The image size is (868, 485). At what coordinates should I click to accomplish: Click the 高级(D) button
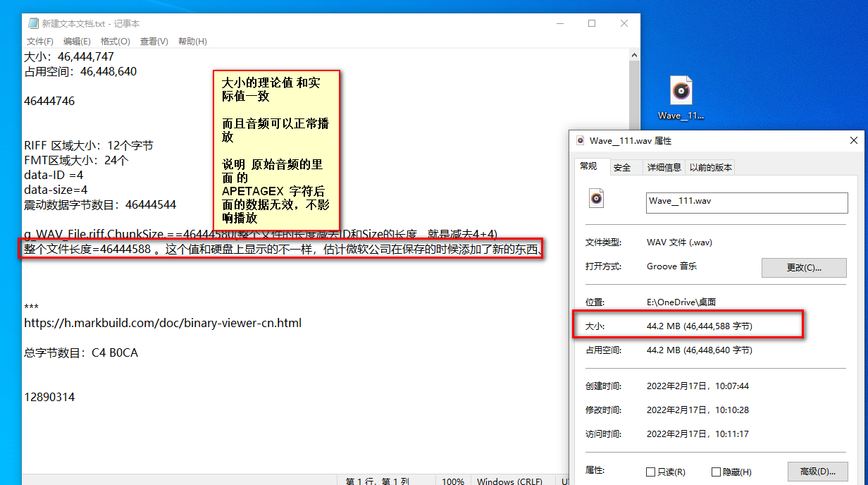click(x=817, y=471)
